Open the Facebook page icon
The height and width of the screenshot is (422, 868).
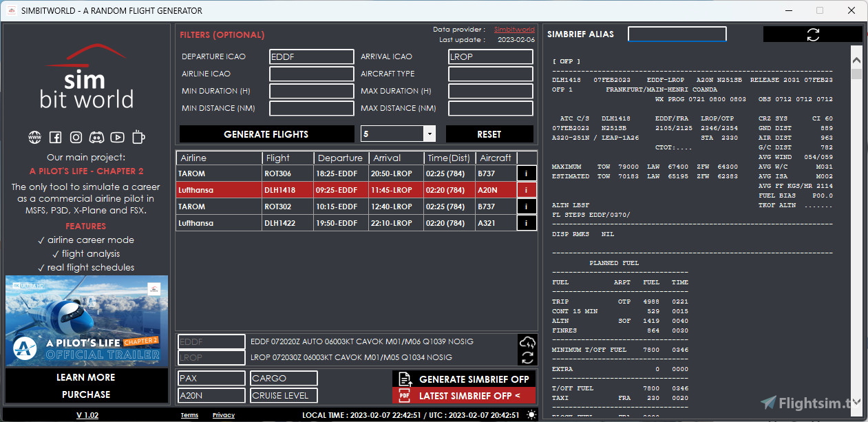[55, 137]
